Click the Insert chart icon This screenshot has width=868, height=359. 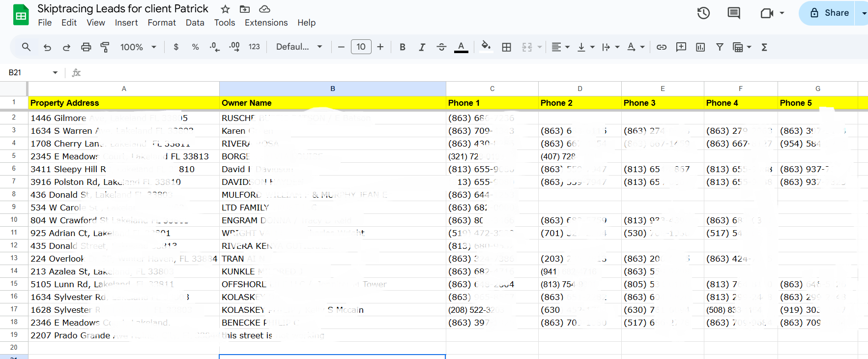(700, 47)
